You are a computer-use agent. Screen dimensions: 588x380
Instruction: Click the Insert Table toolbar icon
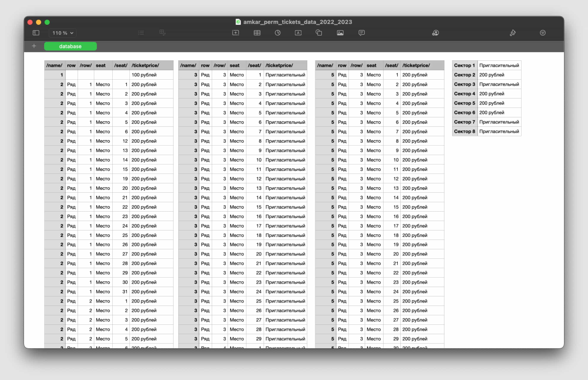coord(257,33)
